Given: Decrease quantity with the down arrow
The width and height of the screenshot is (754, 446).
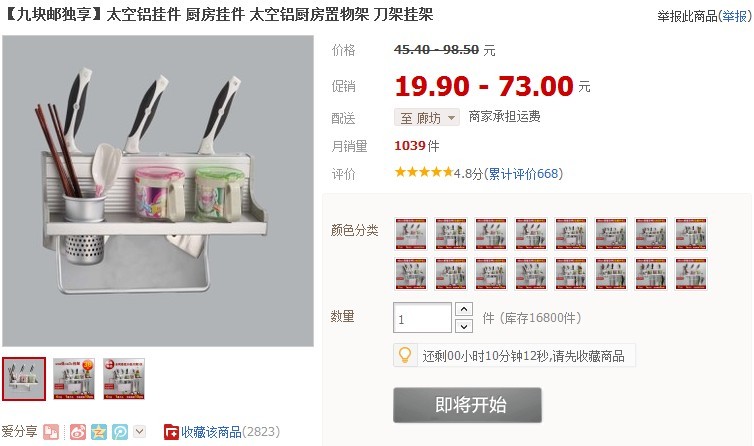Looking at the screenshot, I should click(x=464, y=326).
